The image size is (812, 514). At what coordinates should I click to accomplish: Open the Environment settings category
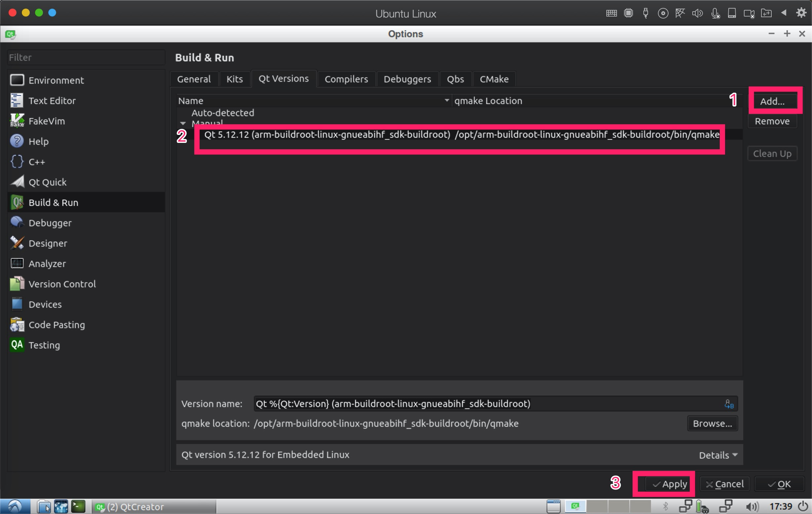tap(86, 80)
